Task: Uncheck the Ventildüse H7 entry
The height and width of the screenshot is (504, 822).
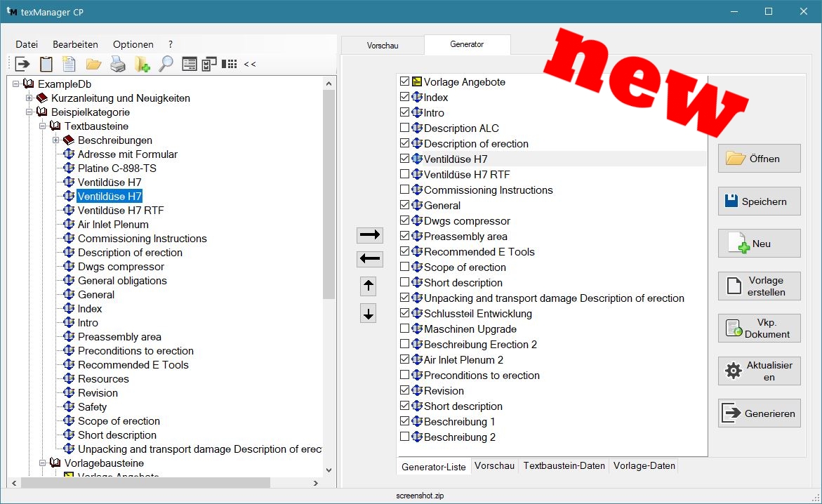Action: (x=406, y=159)
